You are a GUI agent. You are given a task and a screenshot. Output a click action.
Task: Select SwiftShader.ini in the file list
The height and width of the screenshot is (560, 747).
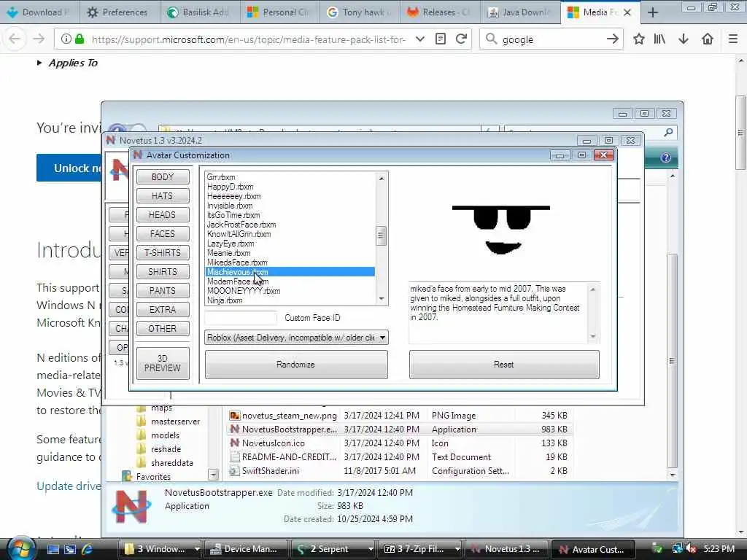pos(270,470)
